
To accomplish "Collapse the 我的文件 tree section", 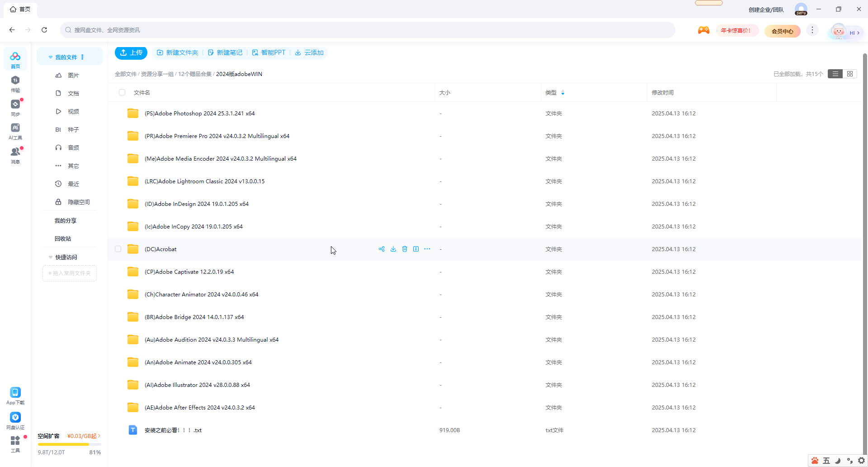I will click(51, 57).
